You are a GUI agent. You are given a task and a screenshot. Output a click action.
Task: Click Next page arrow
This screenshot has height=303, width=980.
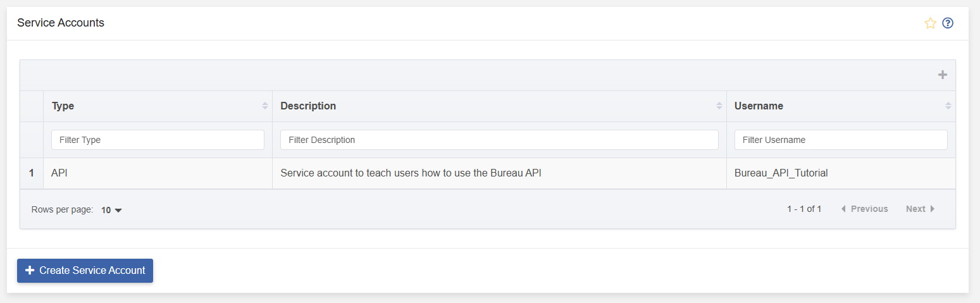point(921,209)
